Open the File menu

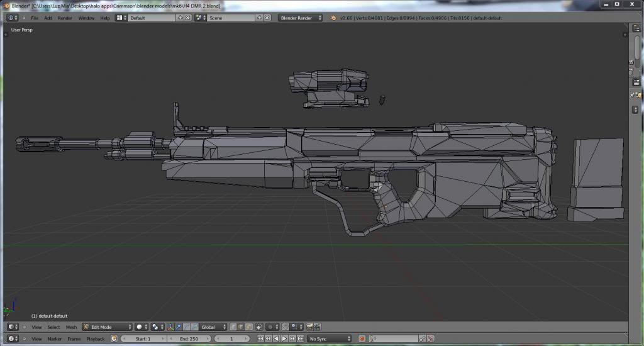point(35,18)
